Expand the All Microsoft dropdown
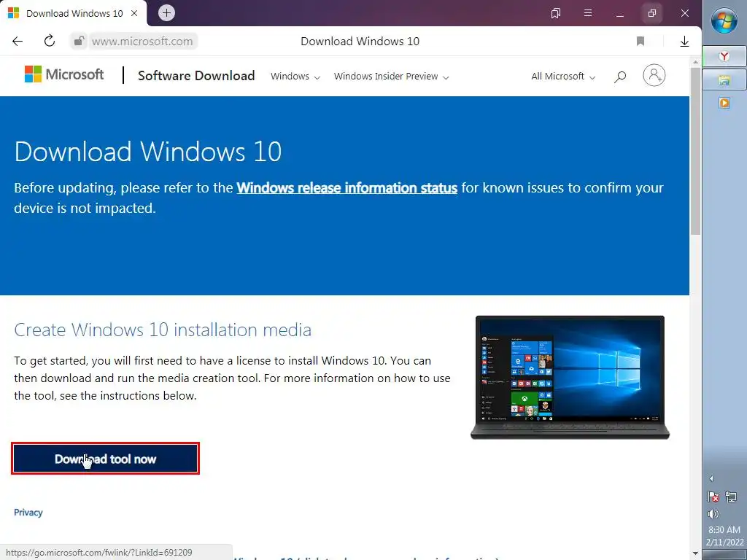The width and height of the screenshot is (747, 560). [563, 76]
